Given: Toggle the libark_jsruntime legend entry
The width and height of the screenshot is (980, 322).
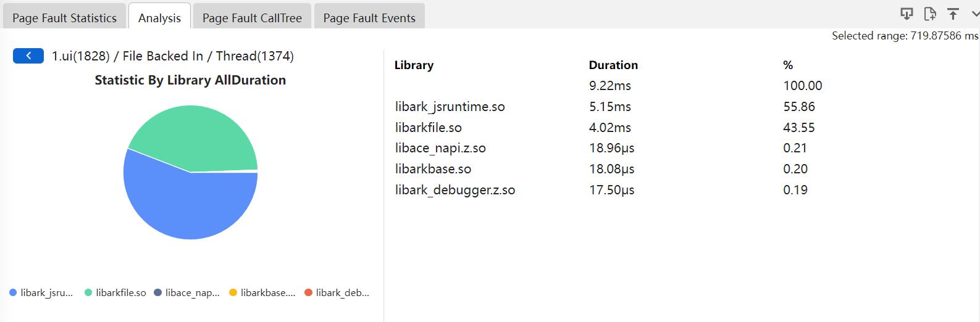Looking at the screenshot, I should (x=41, y=292).
